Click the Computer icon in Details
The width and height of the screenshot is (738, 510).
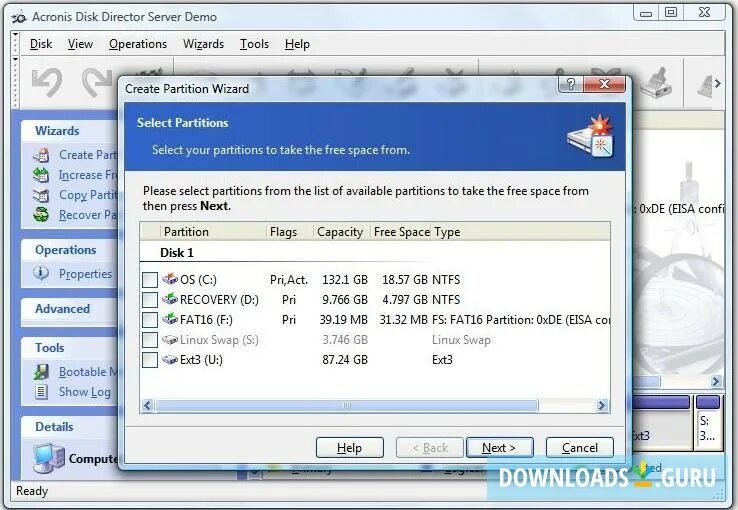coord(48,458)
